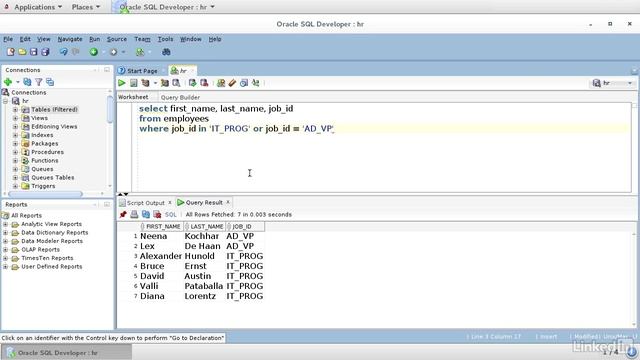Select TimesTen Reports in Reports panel
Image resolution: width=640 pixels, height=360 pixels.
tap(47, 258)
